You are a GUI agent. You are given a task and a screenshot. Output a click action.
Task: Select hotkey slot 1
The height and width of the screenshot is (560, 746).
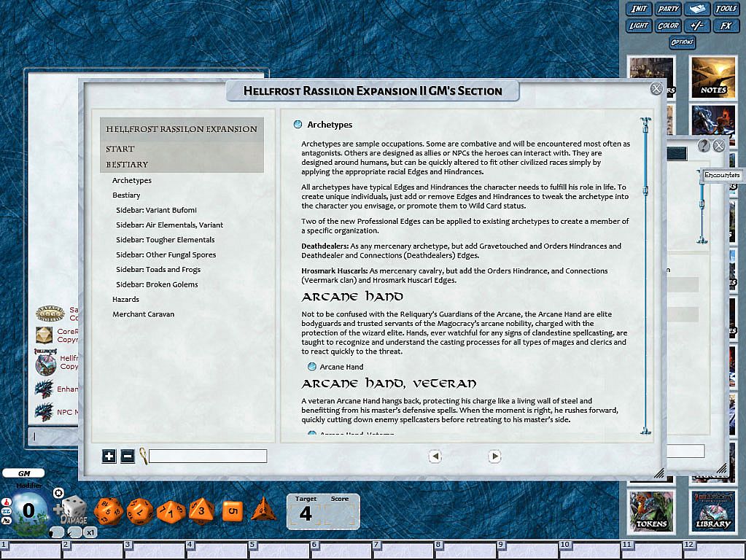pyautogui.click(x=31, y=549)
